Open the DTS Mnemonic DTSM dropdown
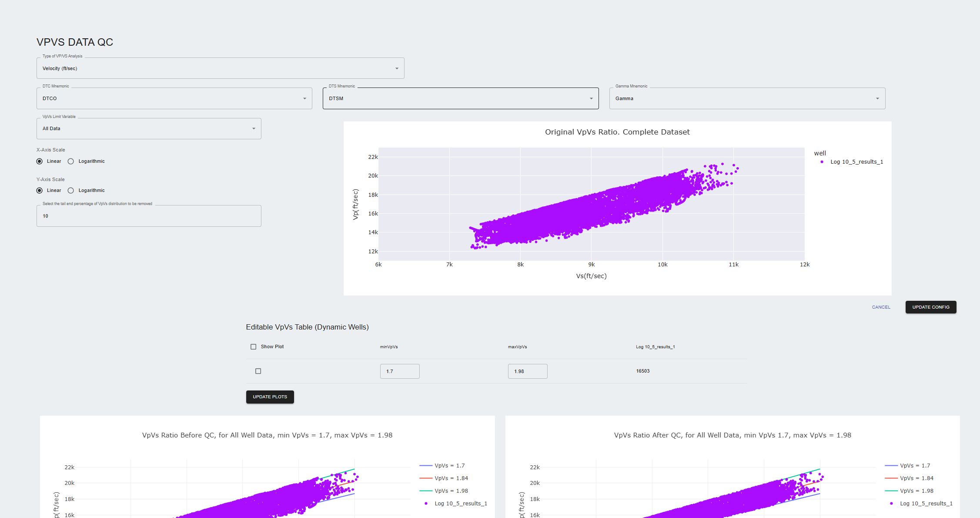980x518 pixels. (460, 98)
